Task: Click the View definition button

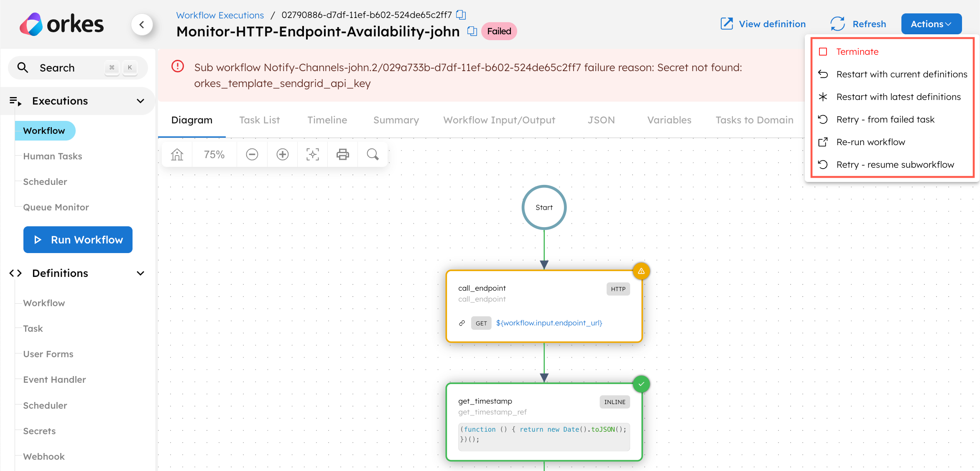Action: (763, 24)
